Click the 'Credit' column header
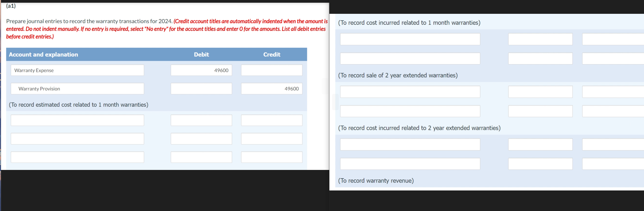The image size is (644, 211). pyautogui.click(x=272, y=55)
